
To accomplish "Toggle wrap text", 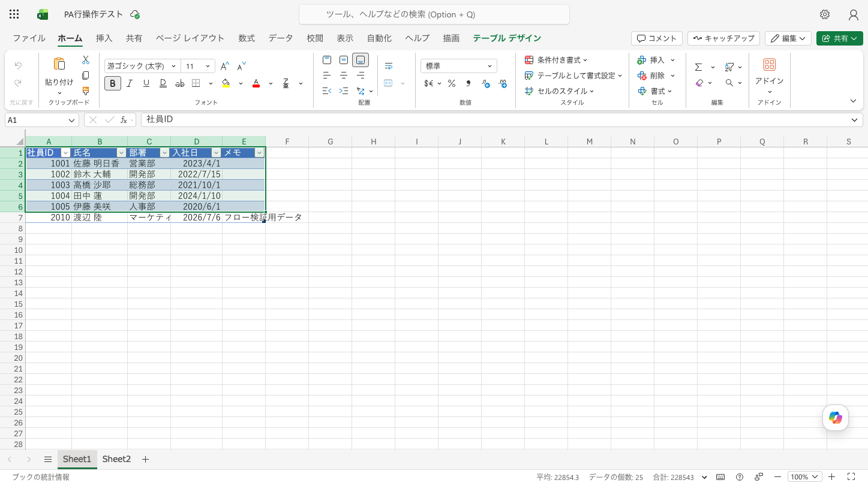I will (389, 66).
